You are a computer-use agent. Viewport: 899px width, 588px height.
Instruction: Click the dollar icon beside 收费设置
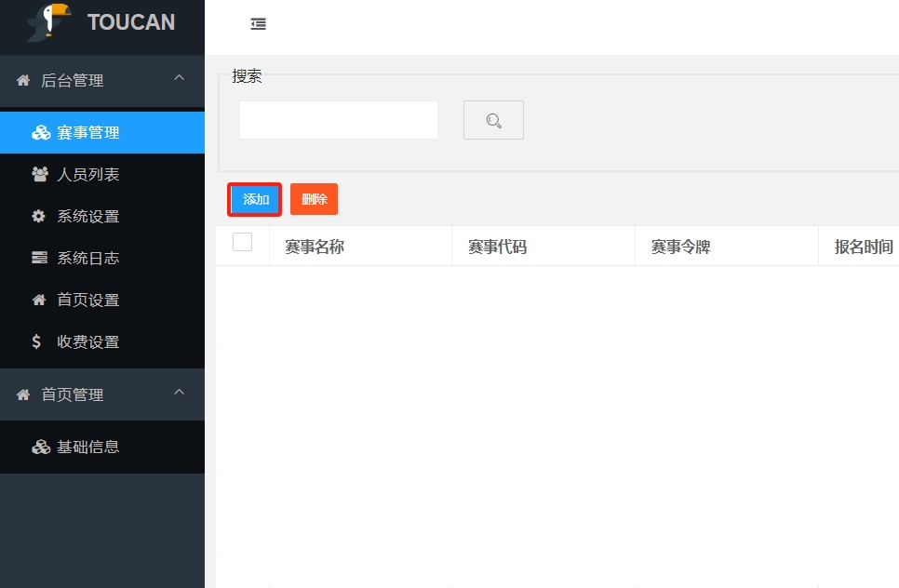37,341
